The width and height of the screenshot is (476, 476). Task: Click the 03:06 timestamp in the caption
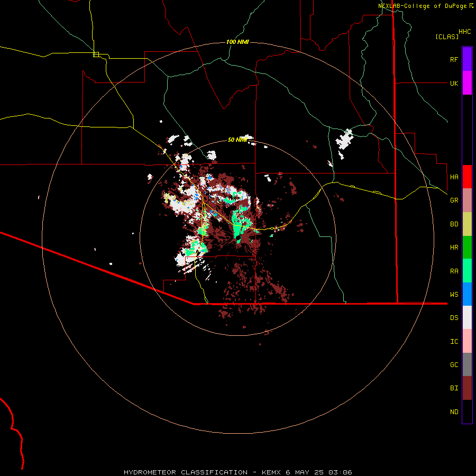click(340, 472)
